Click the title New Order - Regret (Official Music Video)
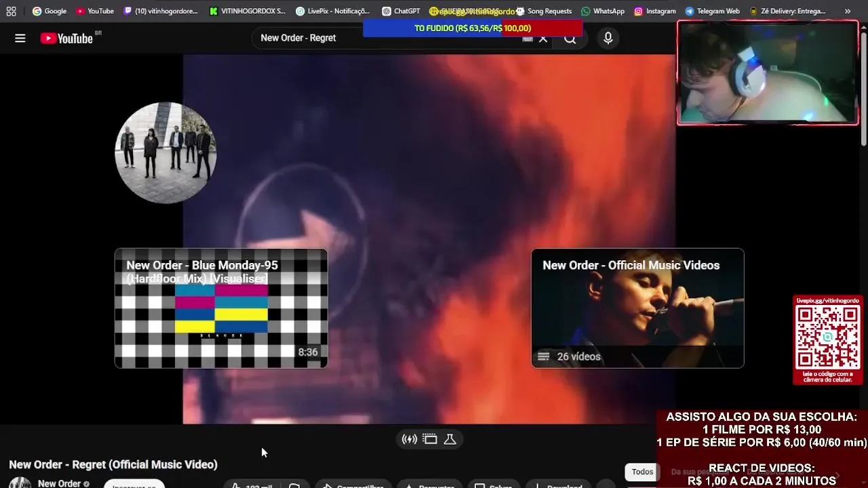 113,464
